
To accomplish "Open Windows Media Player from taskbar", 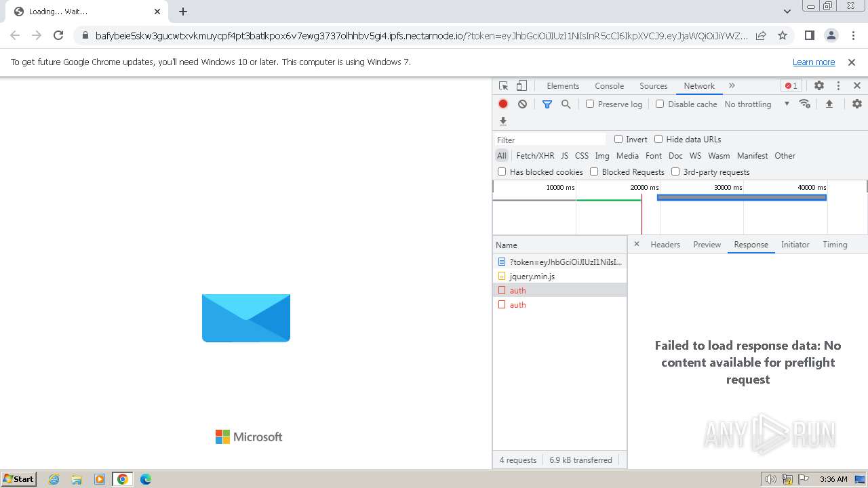I will tap(100, 479).
